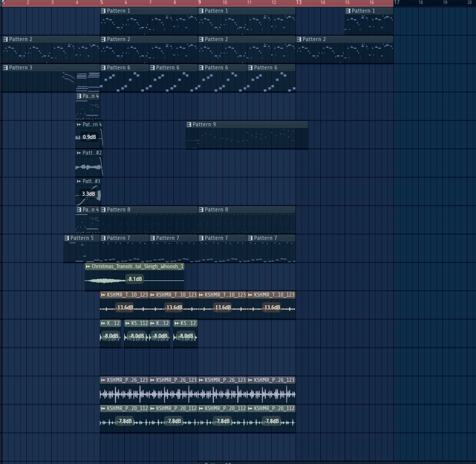The image size is (476, 464).
Task: Click audio icon of Christmas_Transiti Sleigh_Whoosh clip
Action: point(88,266)
